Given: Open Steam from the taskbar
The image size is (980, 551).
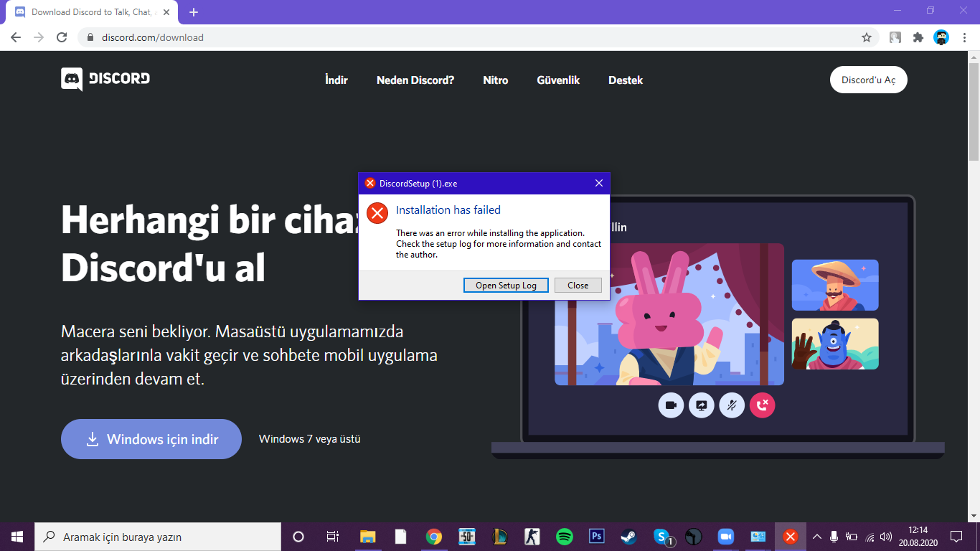Looking at the screenshot, I should [629, 537].
